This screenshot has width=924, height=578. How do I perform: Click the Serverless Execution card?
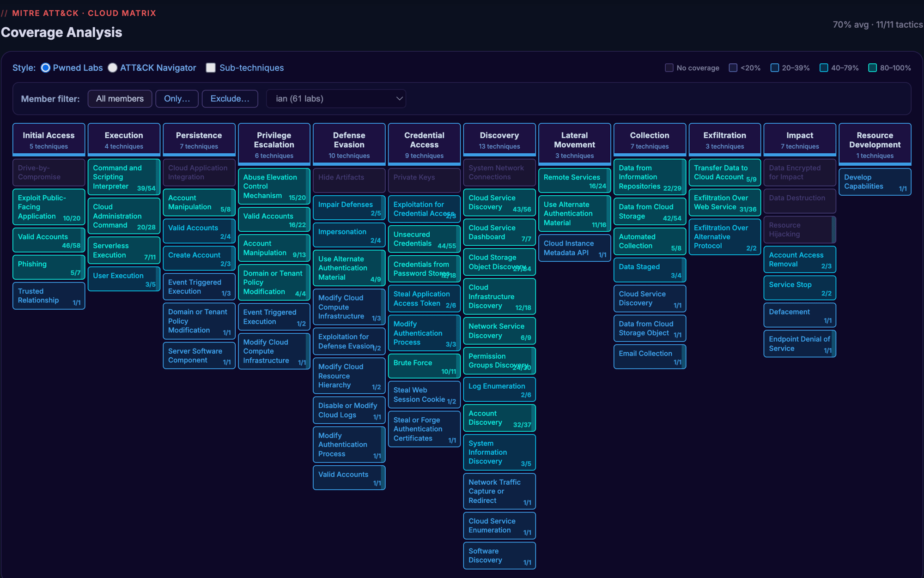pyautogui.click(x=124, y=251)
